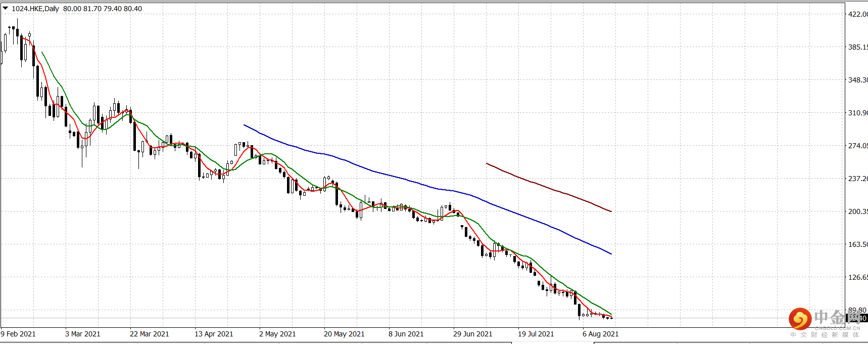Screen dimensions: 868x344
Task: Click the triangle arrow before 1024.HKE,Daily
Action: click(x=6, y=8)
